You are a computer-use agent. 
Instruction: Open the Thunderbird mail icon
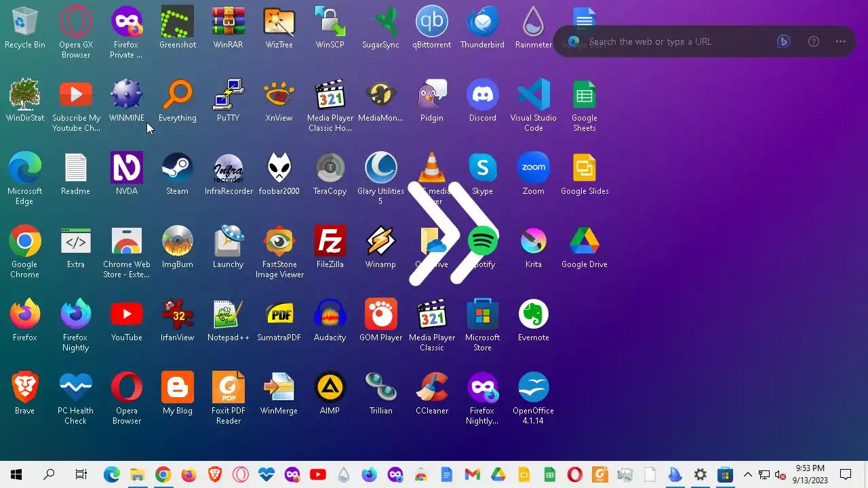tap(483, 28)
